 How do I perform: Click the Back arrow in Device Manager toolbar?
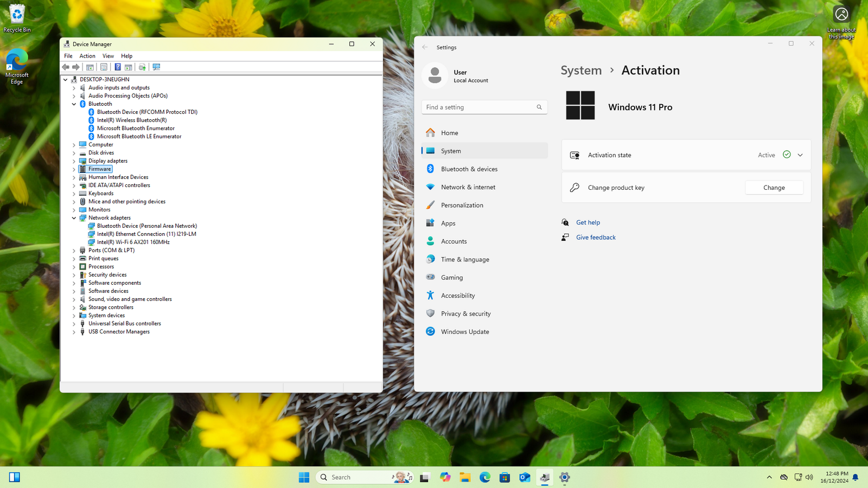66,67
